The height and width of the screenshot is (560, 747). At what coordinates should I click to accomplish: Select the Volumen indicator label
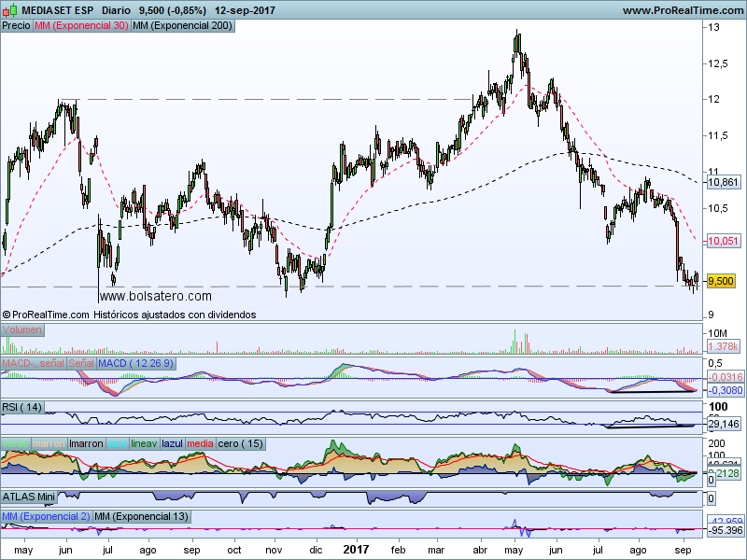(22, 330)
